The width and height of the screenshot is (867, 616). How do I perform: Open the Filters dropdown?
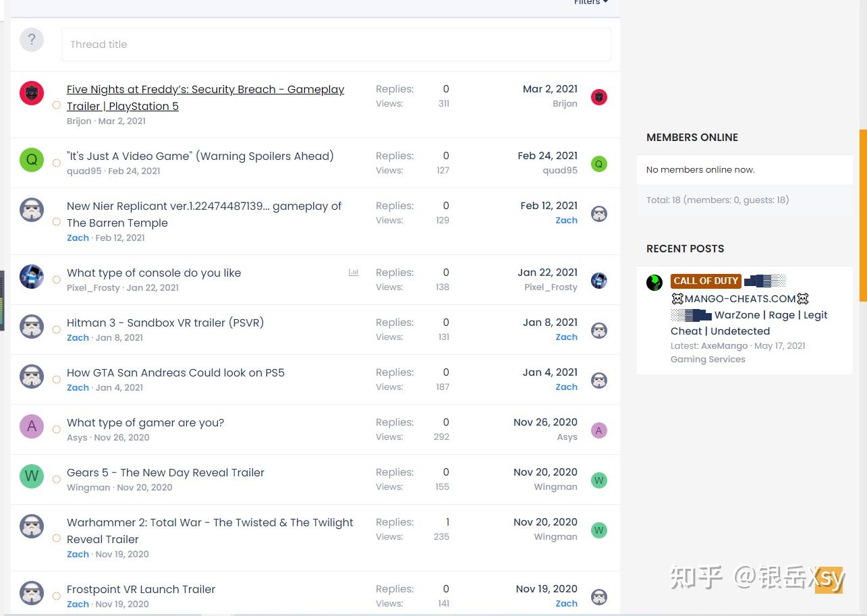pyautogui.click(x=590, y=3)
